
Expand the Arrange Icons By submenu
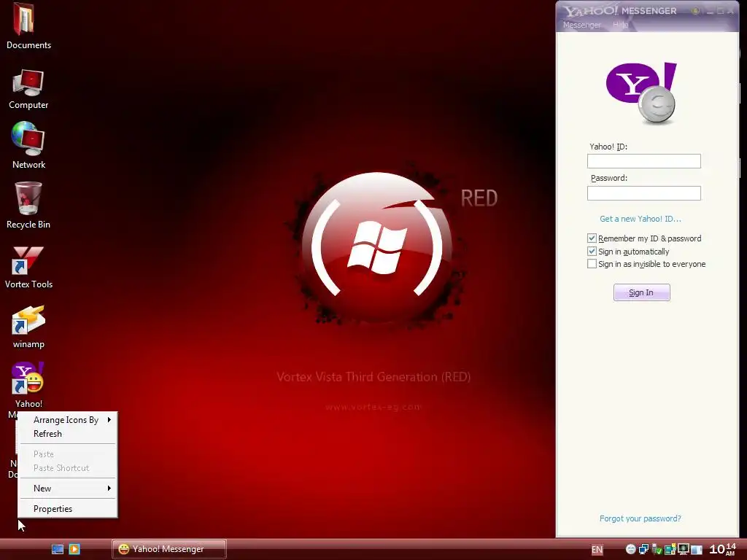(68, 419)
